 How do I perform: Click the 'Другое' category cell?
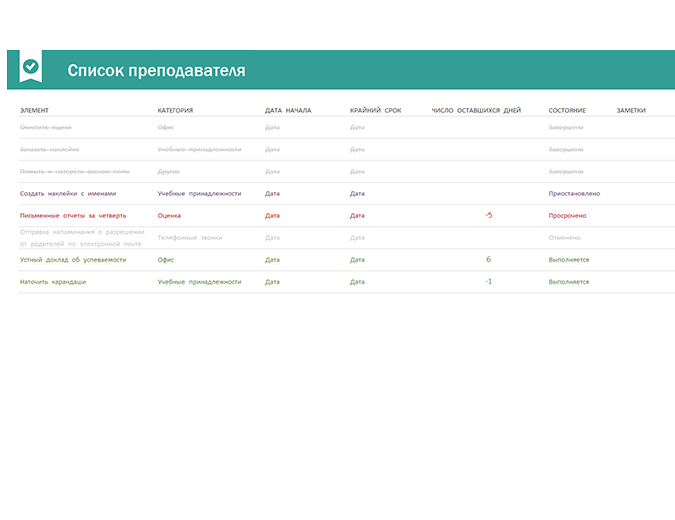(x=169, y=171)
